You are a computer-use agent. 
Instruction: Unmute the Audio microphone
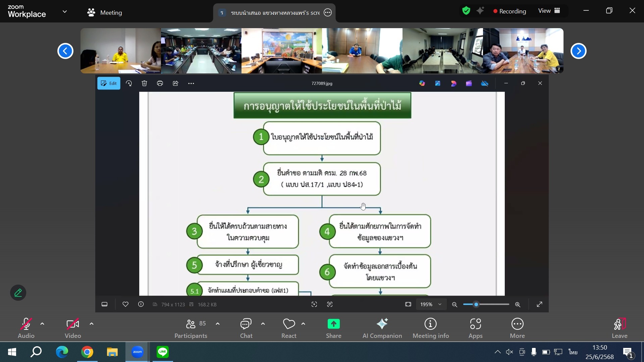click(x=26, y=324)
